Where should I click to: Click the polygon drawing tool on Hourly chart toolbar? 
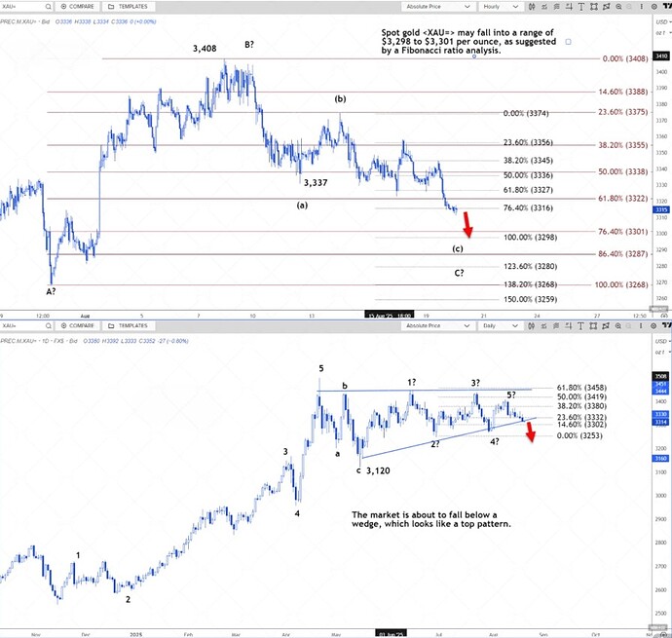606,7
